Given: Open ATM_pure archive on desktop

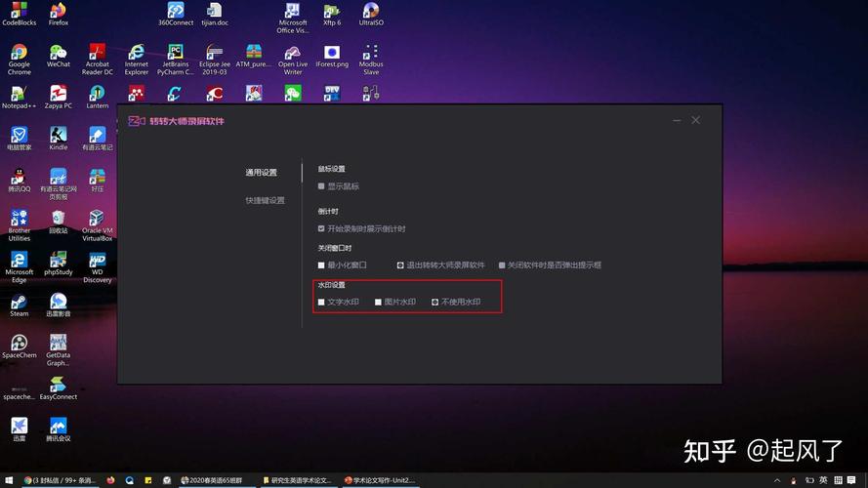Looking at the screenshot, I should (254, 56).
